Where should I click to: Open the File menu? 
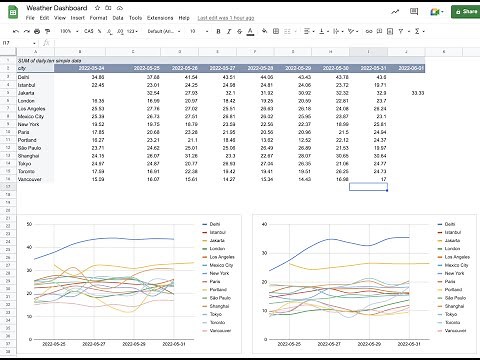30,18
